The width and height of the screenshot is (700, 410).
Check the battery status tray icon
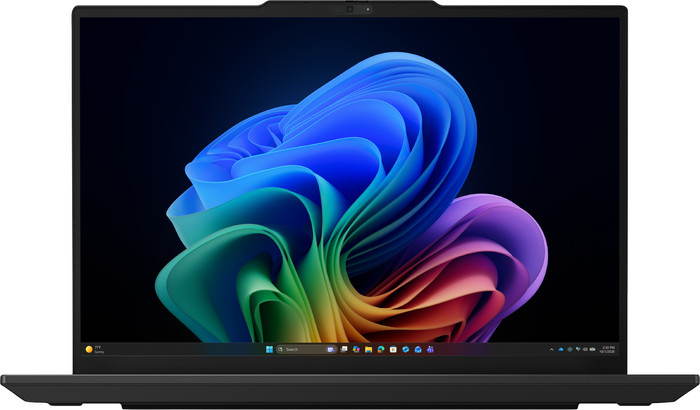[592, 349]
